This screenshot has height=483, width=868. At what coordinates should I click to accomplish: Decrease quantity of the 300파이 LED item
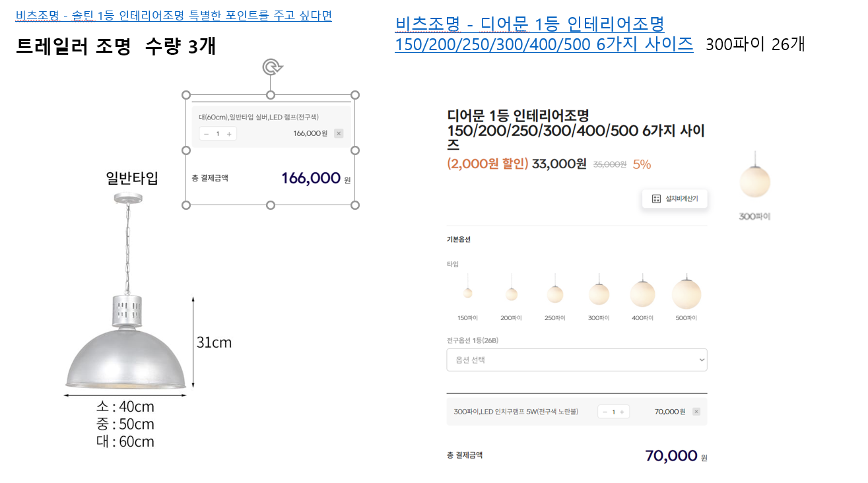[x=605, y=412]
